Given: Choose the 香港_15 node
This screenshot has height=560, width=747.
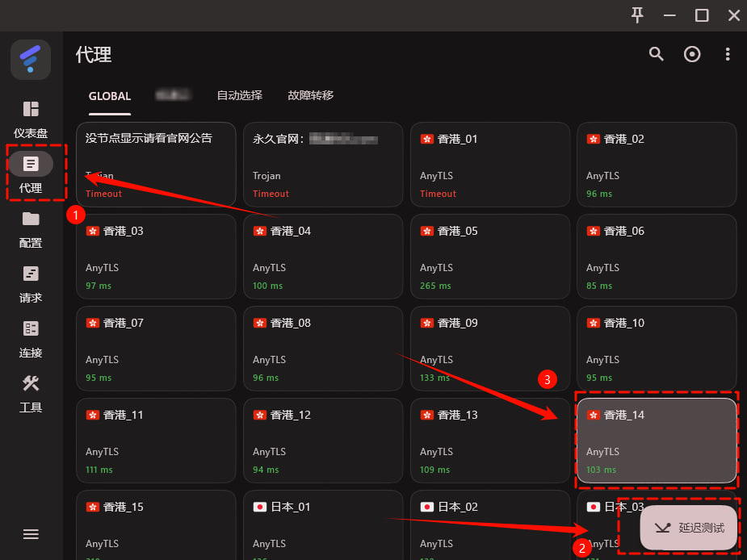Looking at the screenshot, I should (x=156, y=525).
